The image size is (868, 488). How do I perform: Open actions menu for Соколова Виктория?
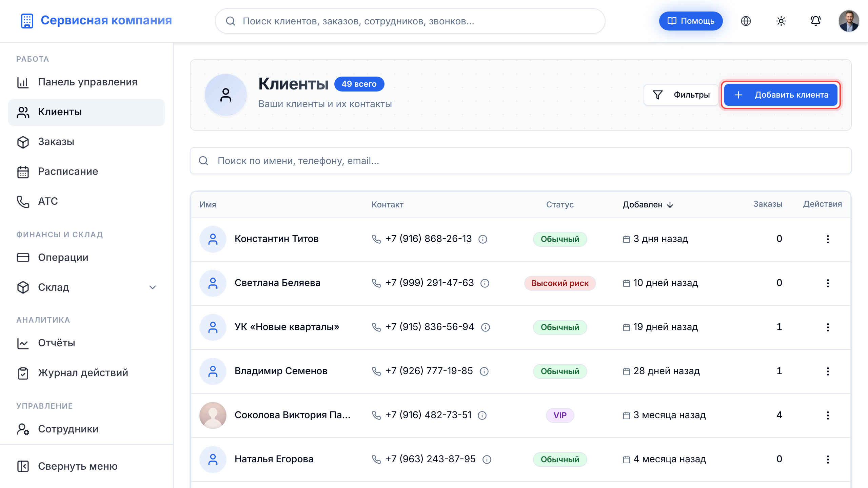[x=828, y=415]
